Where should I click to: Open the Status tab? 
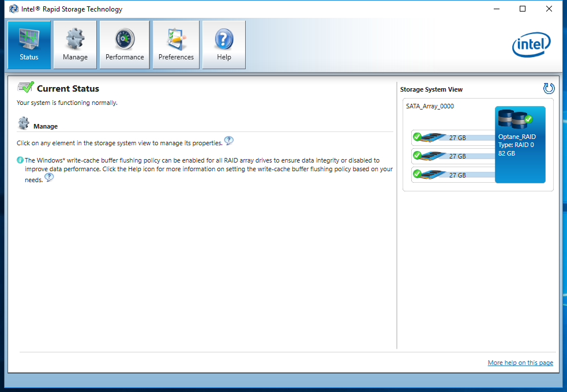tap(29, 45)
